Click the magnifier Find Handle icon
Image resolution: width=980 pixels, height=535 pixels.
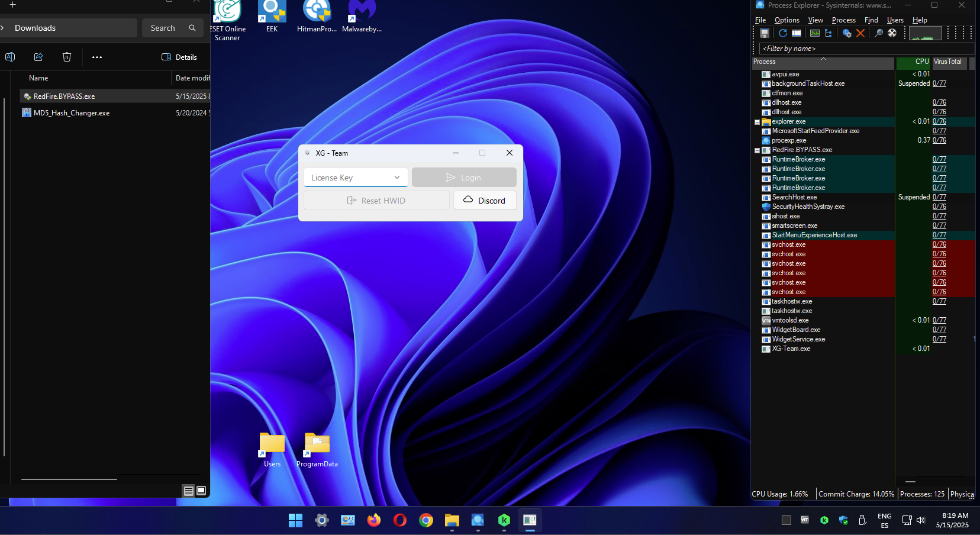click(x=879, y=33)
